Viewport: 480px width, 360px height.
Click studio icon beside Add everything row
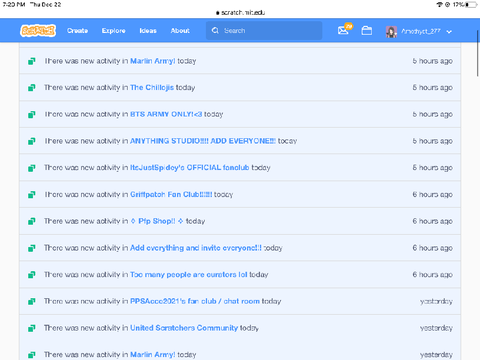[x=31, y=248]
